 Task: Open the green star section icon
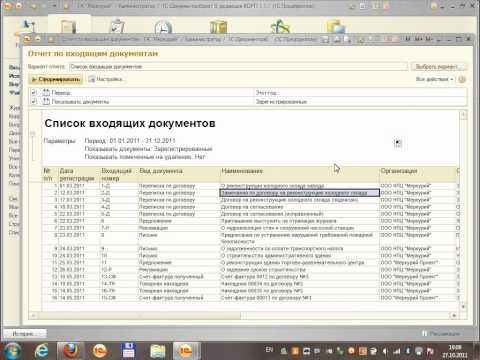(280, 27)
